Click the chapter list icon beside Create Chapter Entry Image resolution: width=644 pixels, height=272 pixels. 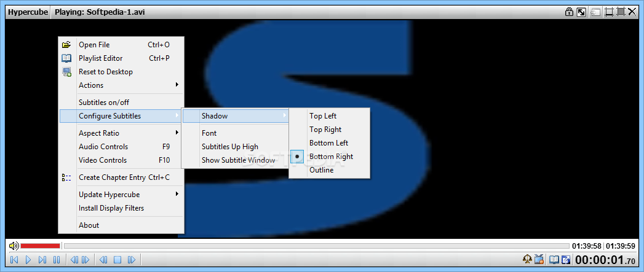click(66, 177)
